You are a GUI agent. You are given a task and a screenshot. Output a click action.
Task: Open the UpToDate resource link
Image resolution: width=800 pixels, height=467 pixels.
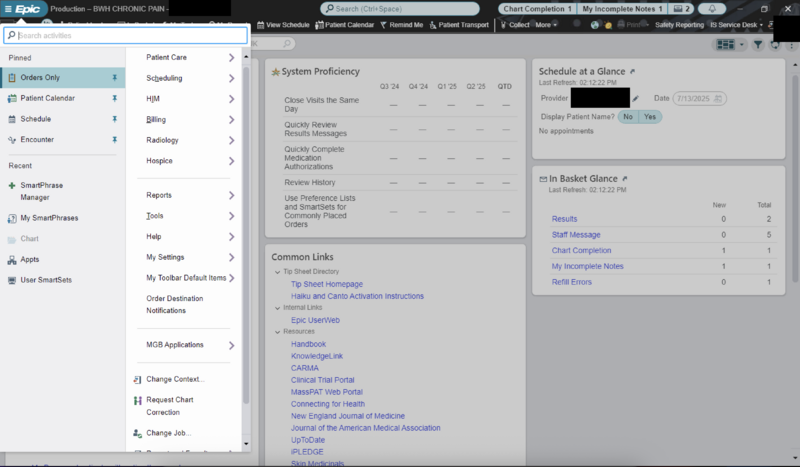[310, 440]
